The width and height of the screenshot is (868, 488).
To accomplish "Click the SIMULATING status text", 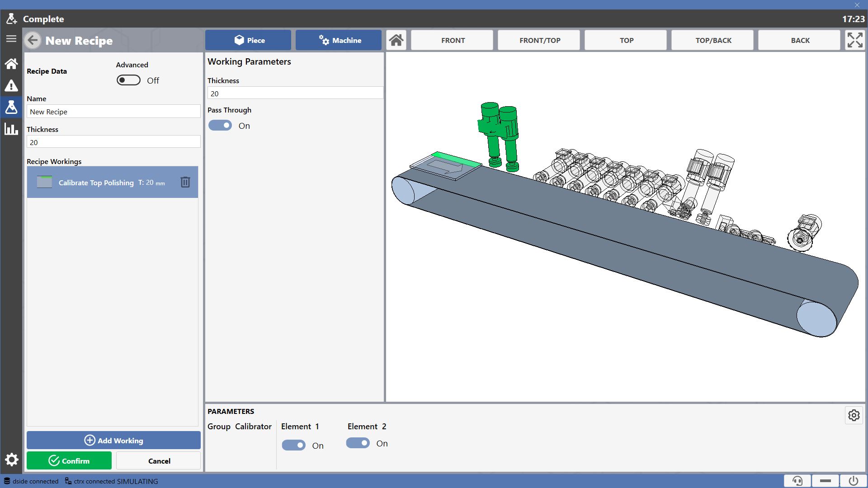I will (137, 481).
